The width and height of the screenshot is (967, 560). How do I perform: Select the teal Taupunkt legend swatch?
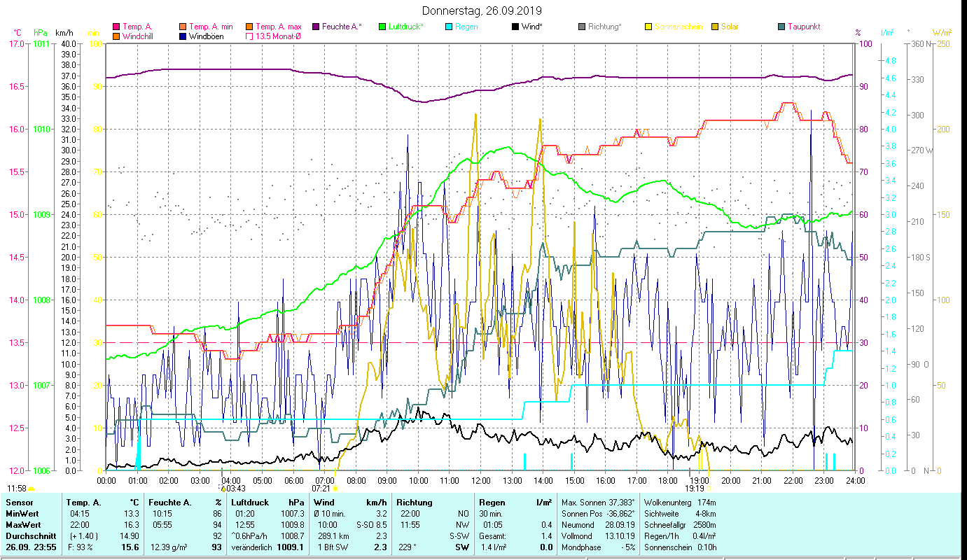coord(781,27)
